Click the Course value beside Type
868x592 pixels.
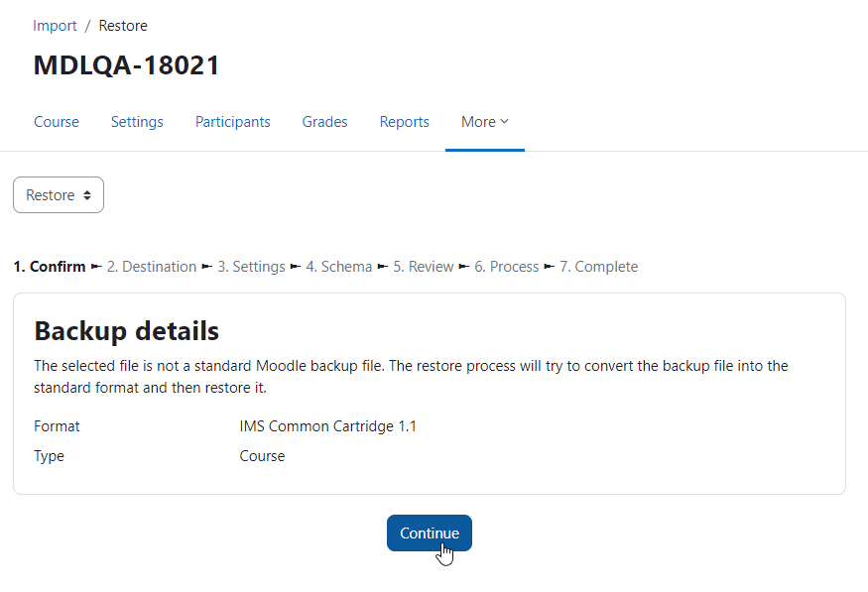coord(262,456)
